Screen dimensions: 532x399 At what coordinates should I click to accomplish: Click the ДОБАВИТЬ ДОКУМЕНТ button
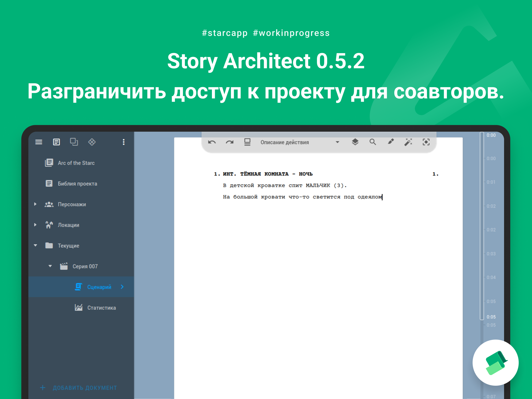tap(78, 388)
